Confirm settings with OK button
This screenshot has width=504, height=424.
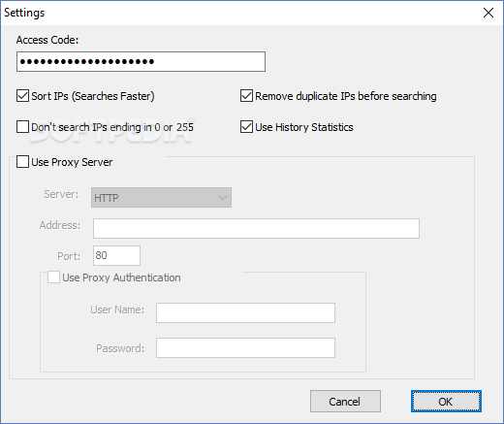(x=446, y=402)
